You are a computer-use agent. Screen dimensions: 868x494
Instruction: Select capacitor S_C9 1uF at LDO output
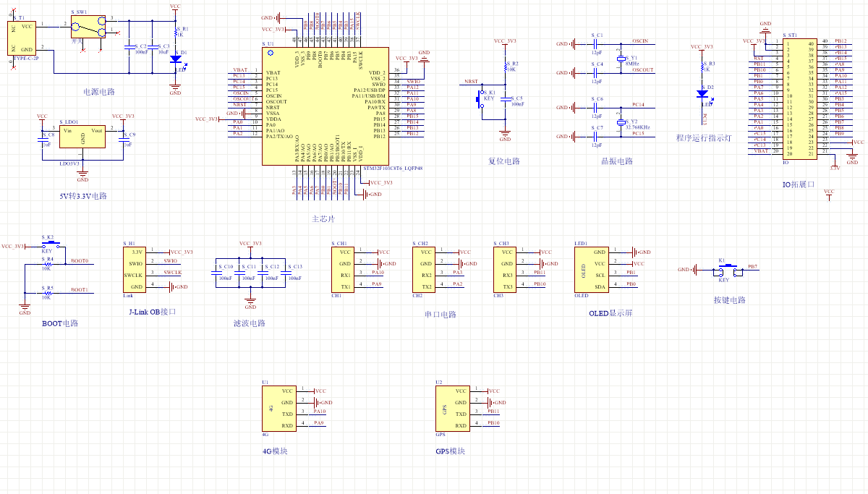123,140
